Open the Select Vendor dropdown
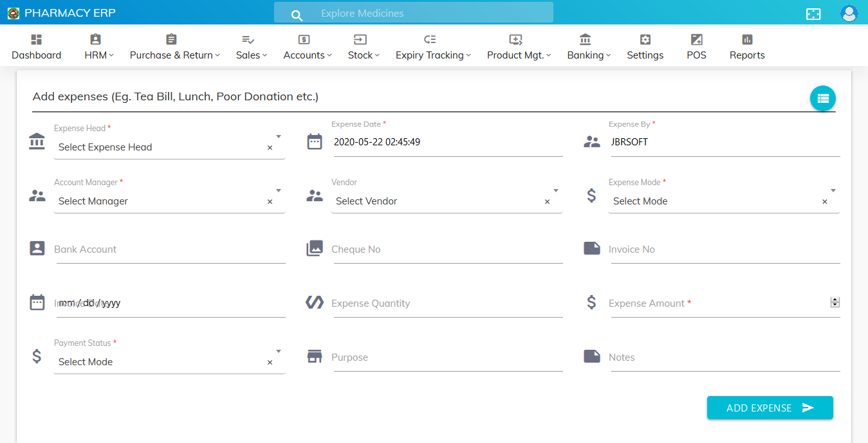The height and width of the screenshot is (443, 868). (556, 190)
